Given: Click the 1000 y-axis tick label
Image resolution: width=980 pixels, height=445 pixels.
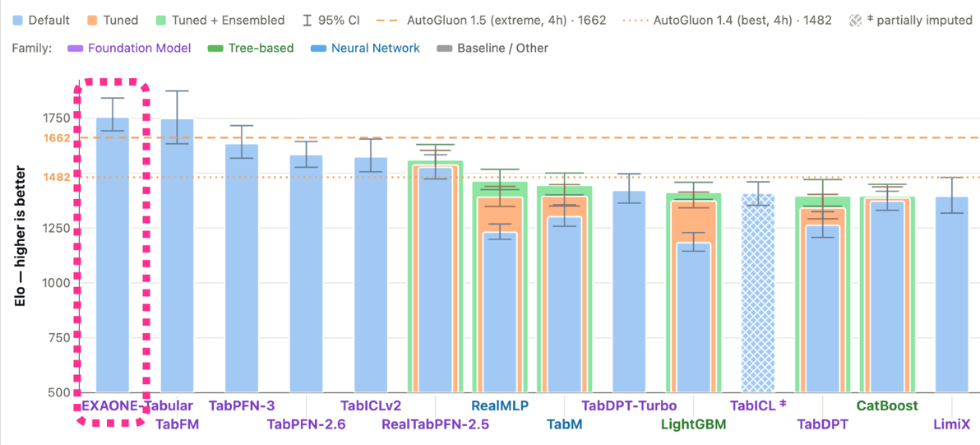Looking at the screenshot, I should coord(58,283).
